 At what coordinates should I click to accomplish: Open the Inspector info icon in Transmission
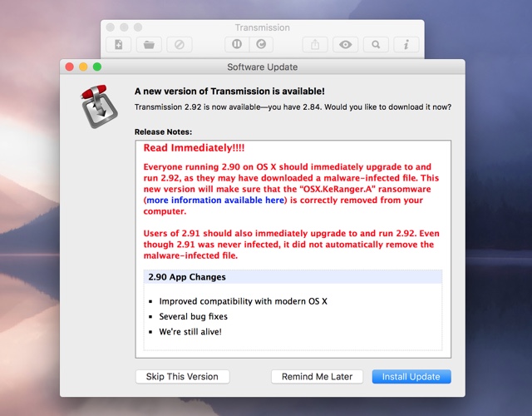coord(406,44)
